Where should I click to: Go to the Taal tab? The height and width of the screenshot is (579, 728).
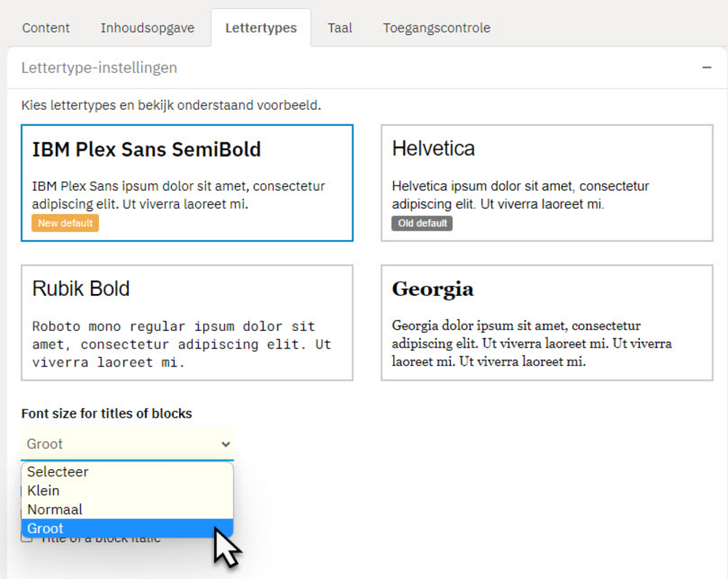coord(340,28)
